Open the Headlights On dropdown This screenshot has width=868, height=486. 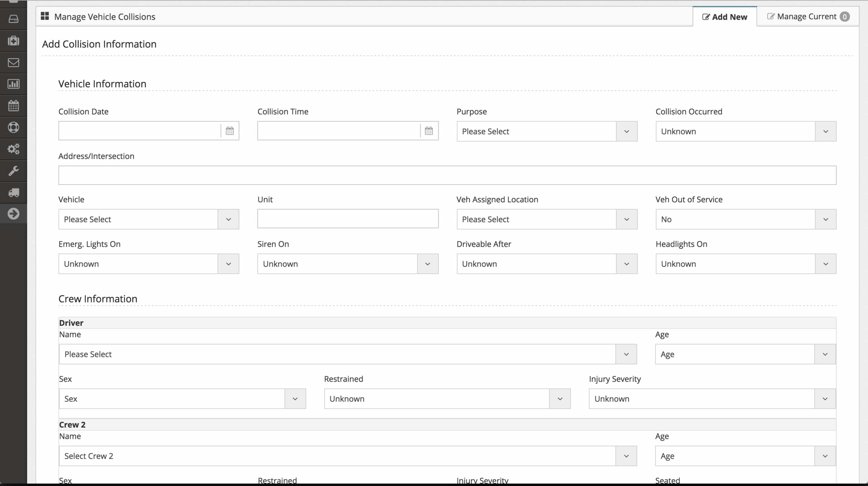click(746, 264)
